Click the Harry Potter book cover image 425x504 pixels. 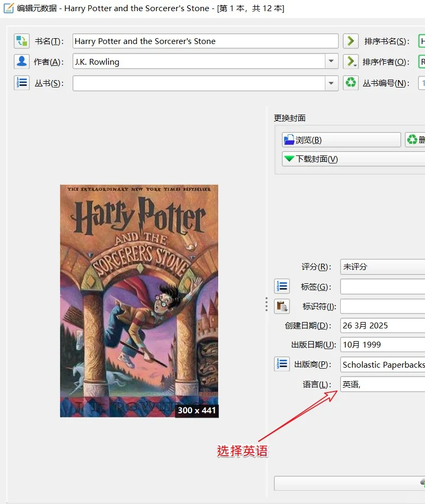(139, 301)
